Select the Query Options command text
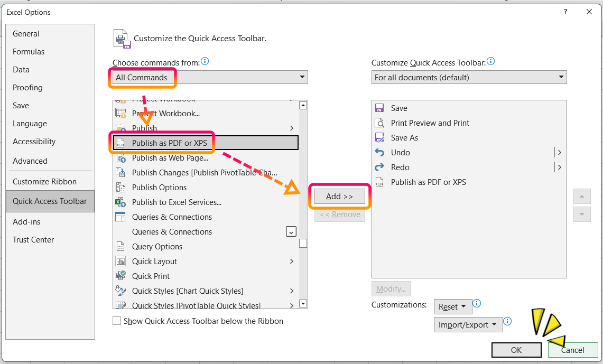Viewport: 603px width, 364px height. point(157,246)
